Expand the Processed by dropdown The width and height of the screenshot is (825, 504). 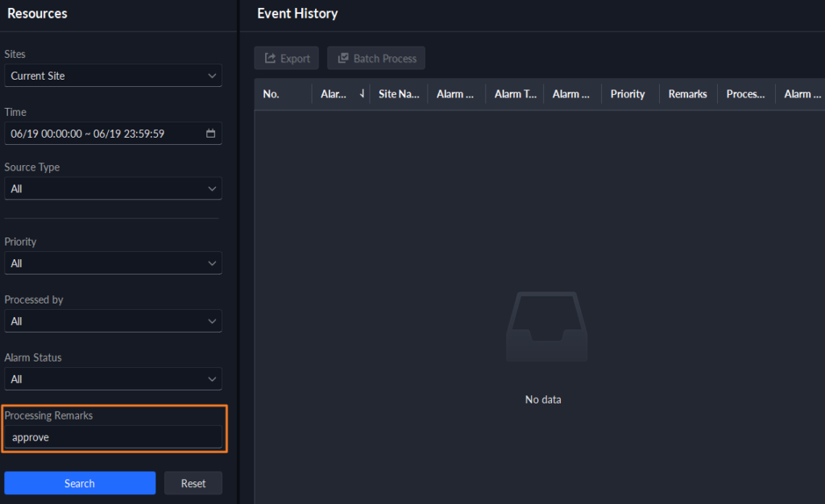pos(113,321)
